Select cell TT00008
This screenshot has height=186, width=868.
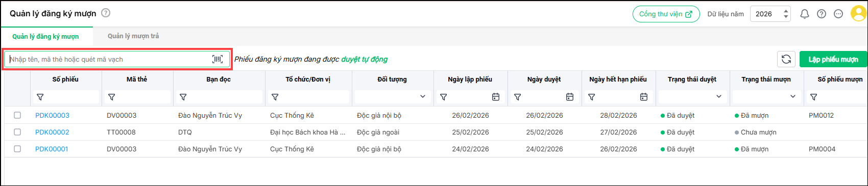pyautogui.click(x=121, y=132)
